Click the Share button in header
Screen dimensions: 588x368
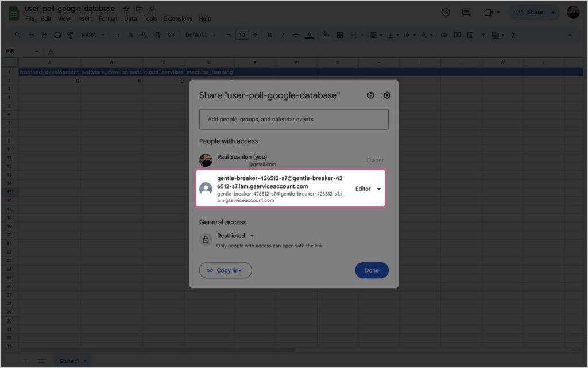click(x=529, y=13)
